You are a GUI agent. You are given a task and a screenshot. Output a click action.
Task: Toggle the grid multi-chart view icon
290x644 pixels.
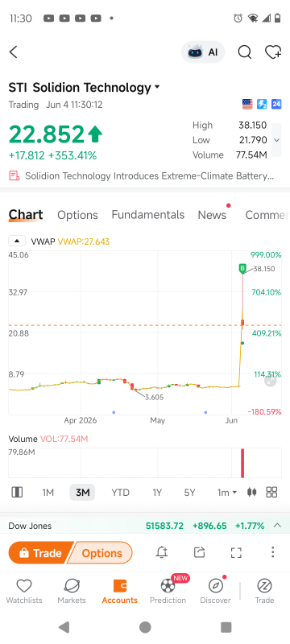(x=272, y=492)
